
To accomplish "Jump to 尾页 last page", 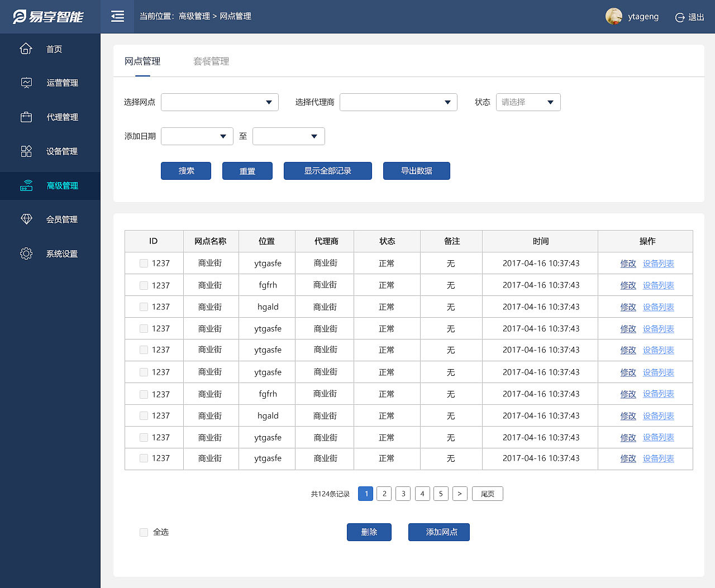I will [488, 494].
